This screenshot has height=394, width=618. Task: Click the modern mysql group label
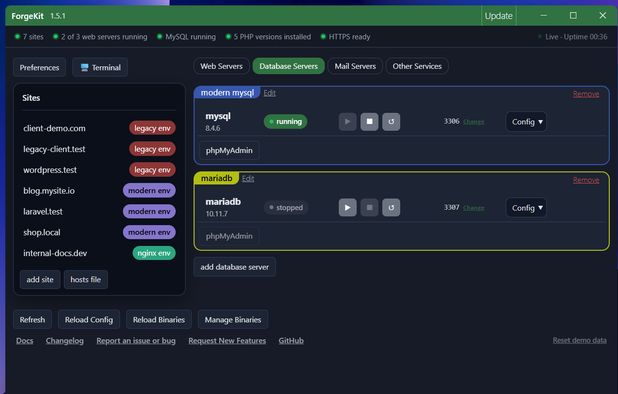227,93
